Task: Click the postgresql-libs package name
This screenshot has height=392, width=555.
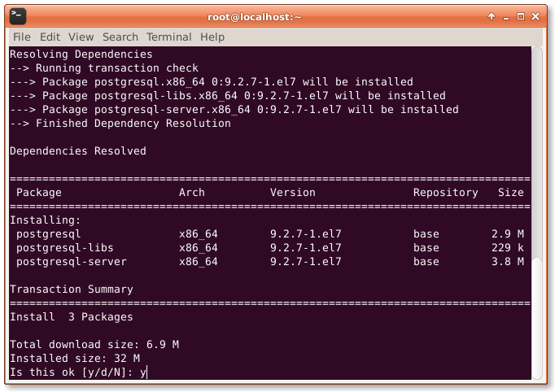Action: click(65, 247)
